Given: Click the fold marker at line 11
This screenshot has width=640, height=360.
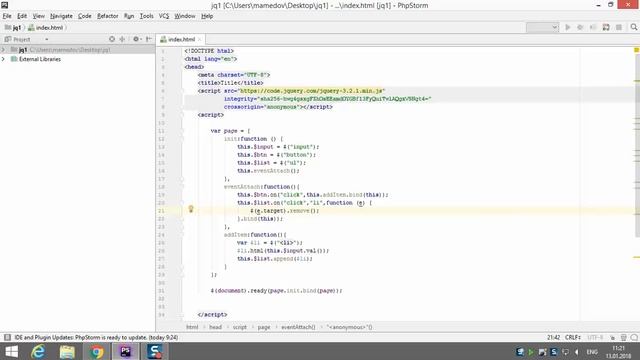Looking at the screenshot, I should [x=182, y=131].
